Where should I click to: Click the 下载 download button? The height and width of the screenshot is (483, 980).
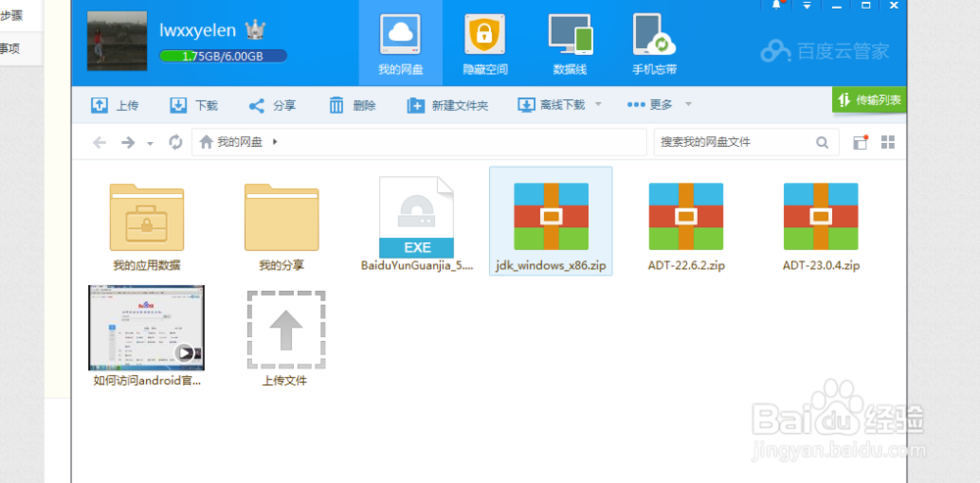pyautogui.click(x=194, y=105)
